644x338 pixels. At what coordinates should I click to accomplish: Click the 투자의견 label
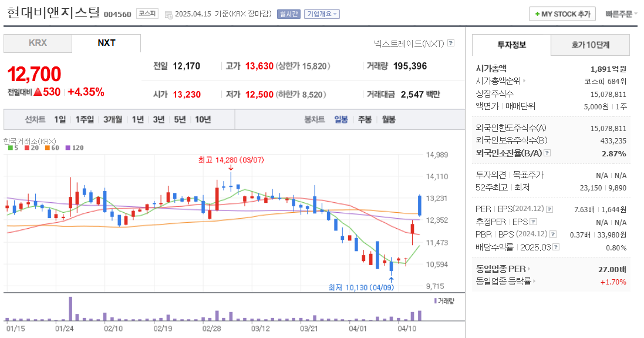tap(491, 175)
